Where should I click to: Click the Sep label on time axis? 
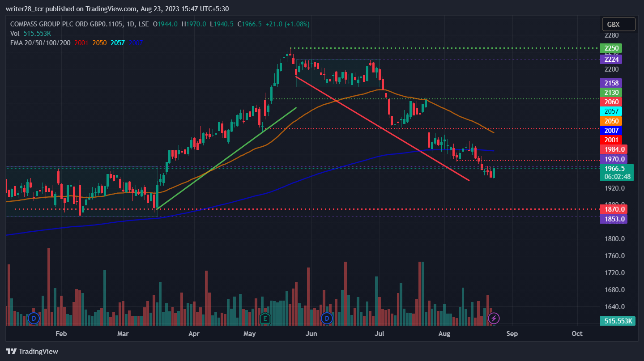click(x=512, y=334)
